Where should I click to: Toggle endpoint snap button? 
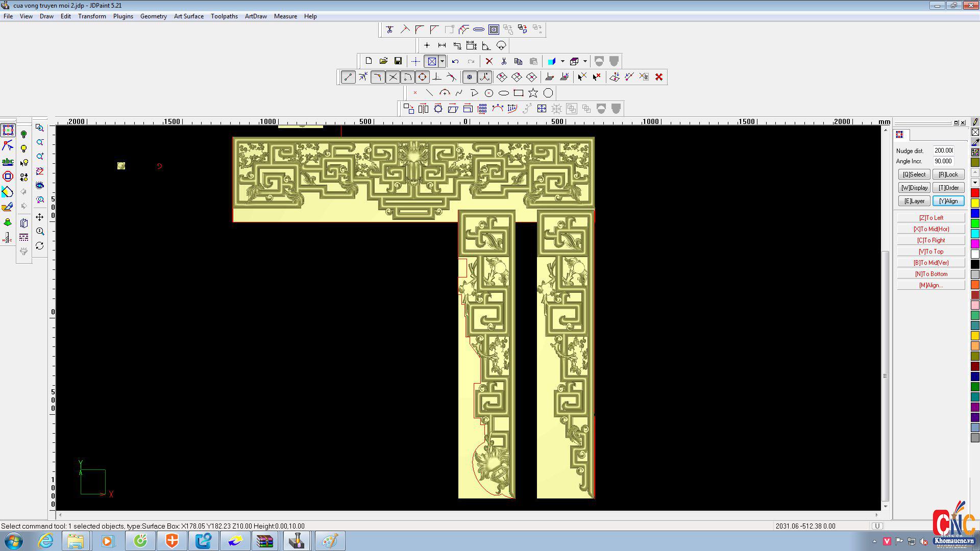pos(348,77)
